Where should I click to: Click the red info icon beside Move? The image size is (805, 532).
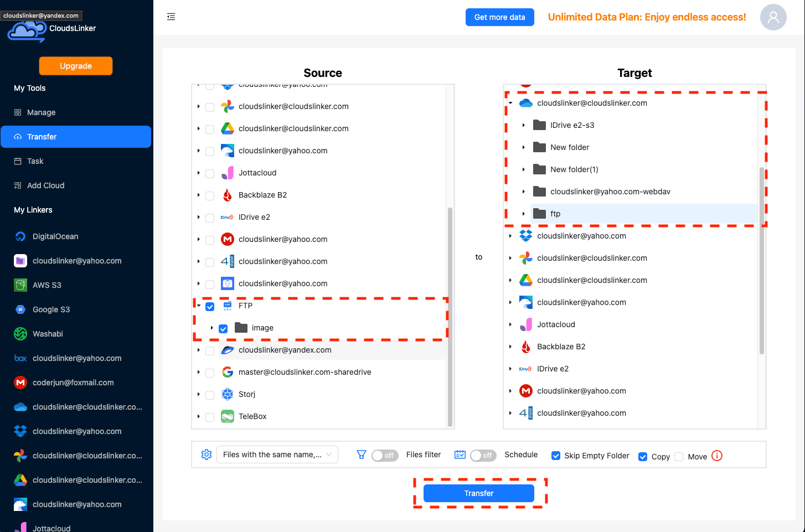tap(717, 456)
